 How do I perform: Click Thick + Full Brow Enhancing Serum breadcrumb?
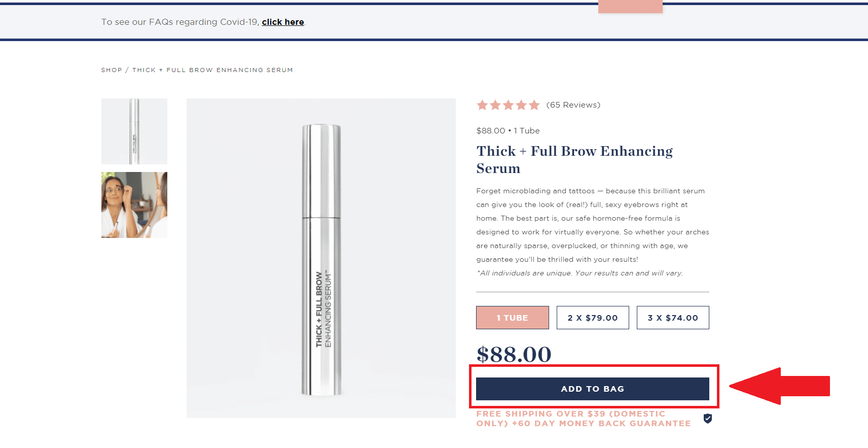click(x=212, y=70)
